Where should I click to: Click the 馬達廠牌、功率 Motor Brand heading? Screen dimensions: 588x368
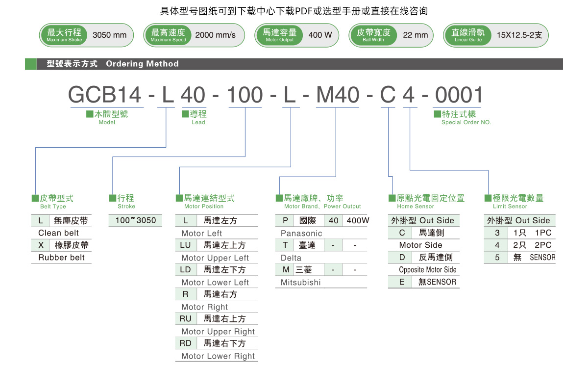(x=318, y=201)
